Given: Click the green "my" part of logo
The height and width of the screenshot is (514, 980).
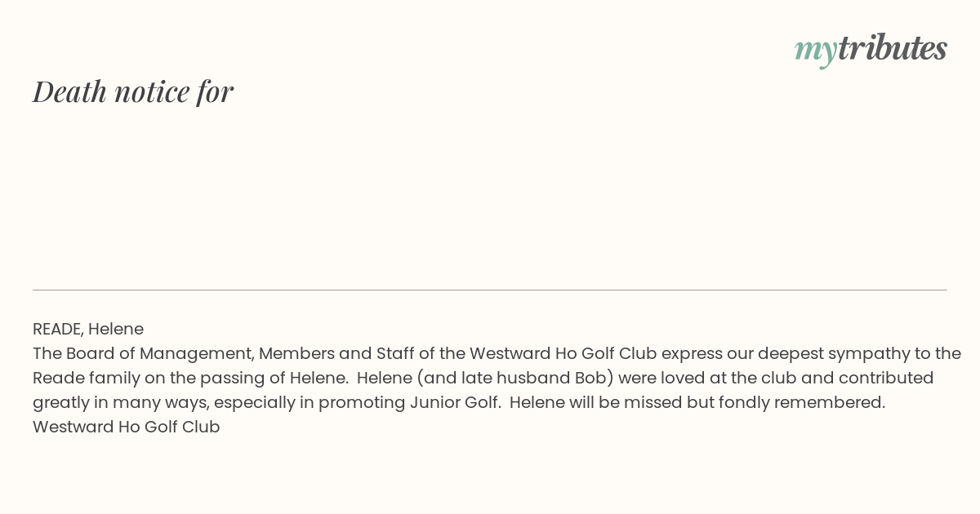Looking at the screenshot, I should (816, 51).
